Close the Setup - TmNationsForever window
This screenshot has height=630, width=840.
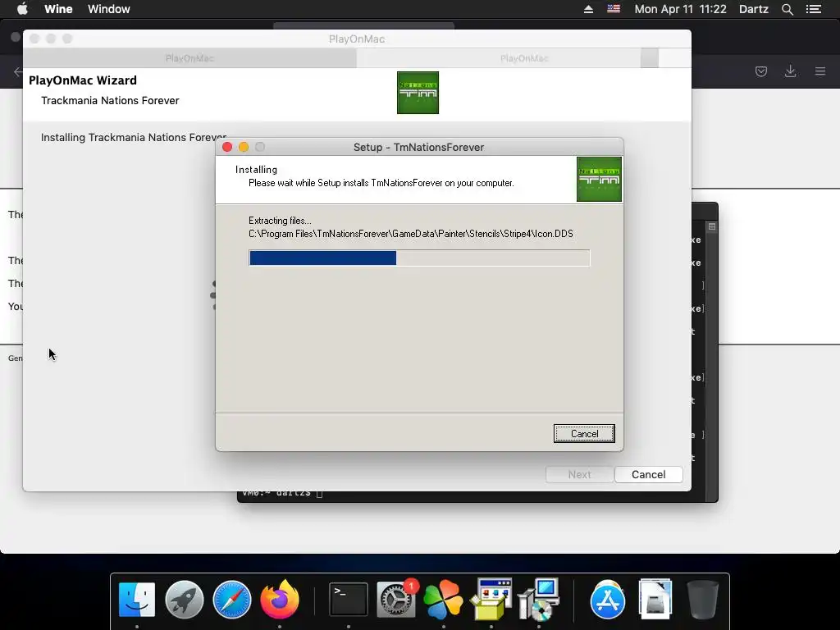(227, 147)
